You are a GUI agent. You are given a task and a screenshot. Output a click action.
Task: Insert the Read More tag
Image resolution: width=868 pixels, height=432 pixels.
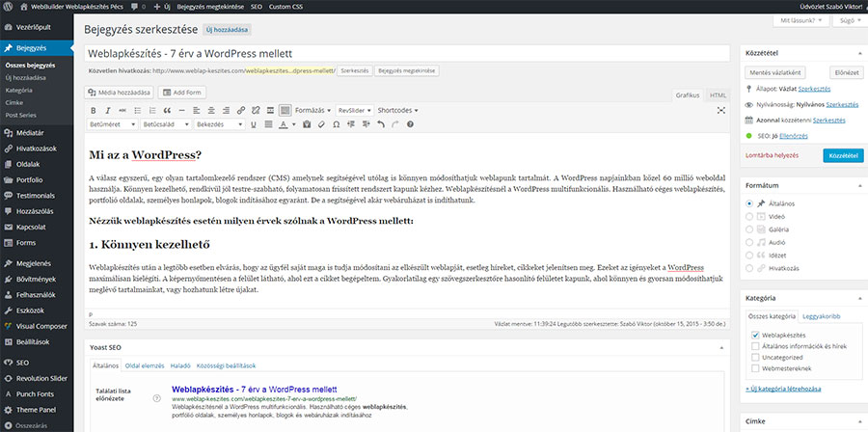[270, 110]
